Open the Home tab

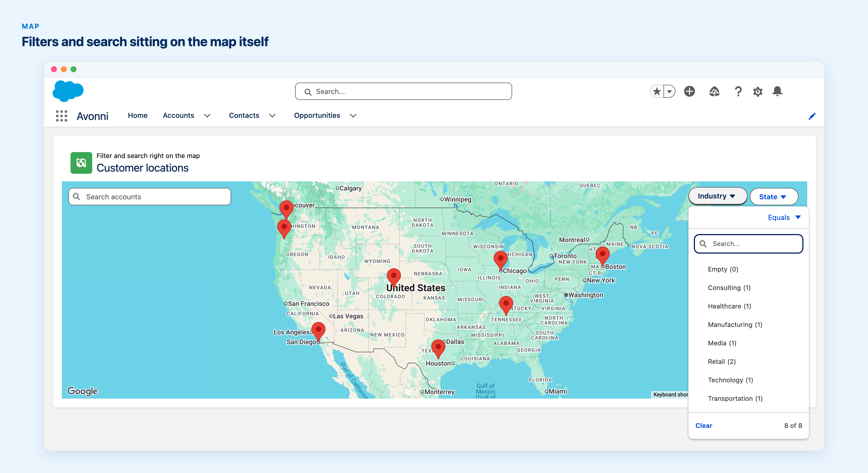(x=138, y=115)
